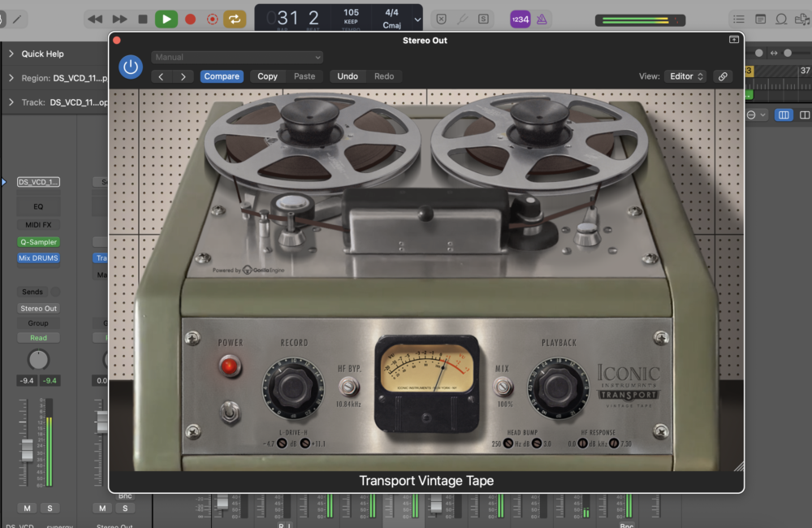Click the green Play button in transport

pos(166,19)
